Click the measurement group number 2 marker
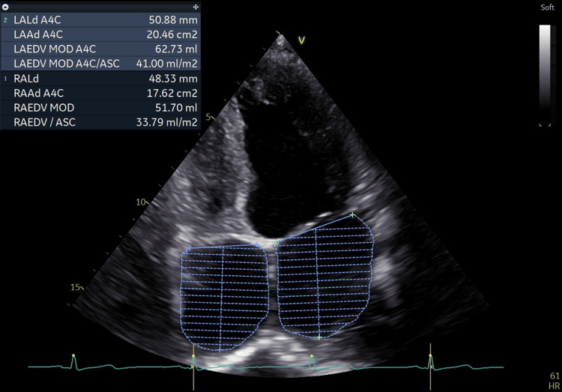 pos(5,20)
